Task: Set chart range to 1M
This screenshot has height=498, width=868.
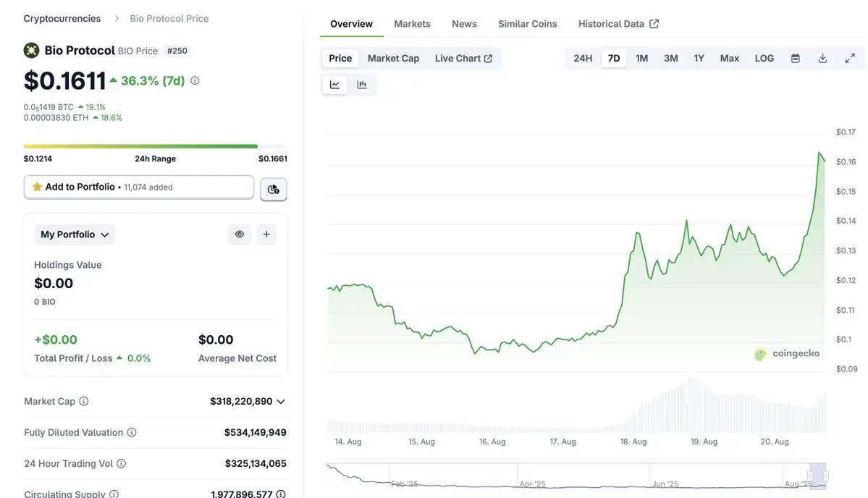Action: (x=641, y=58)
